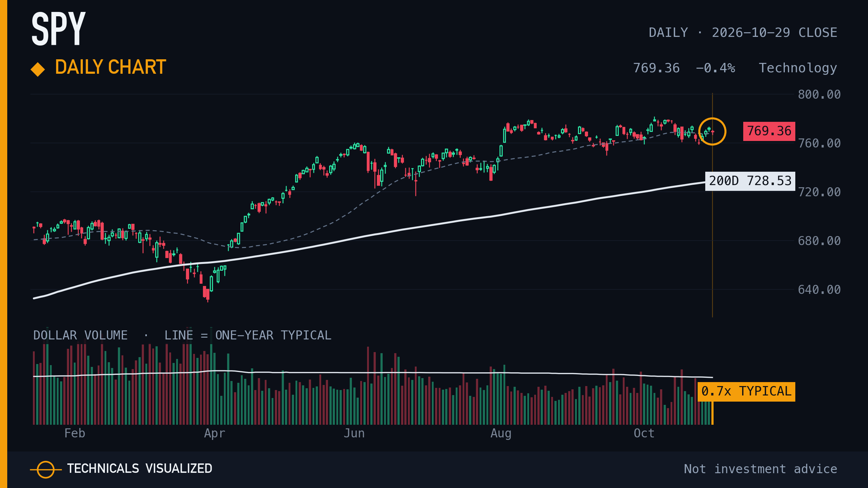Click the 720.00 price axis label
The height and width of the screenshot is (488, 868).
pyautogui.click(x=819, y=192)
